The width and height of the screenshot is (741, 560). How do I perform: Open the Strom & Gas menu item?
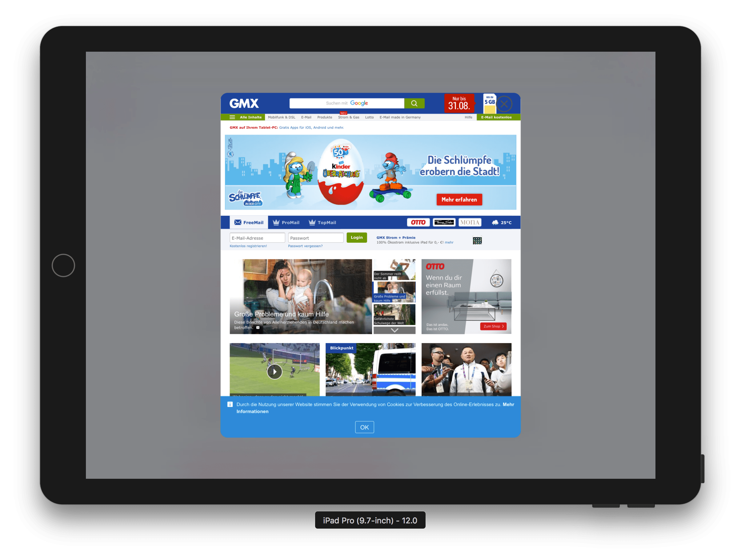click(x=348, y=117)
